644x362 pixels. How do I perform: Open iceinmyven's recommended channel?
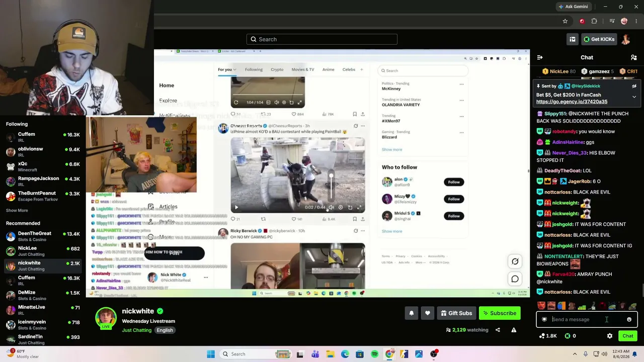pyautogui.click(x=43, y=324)
